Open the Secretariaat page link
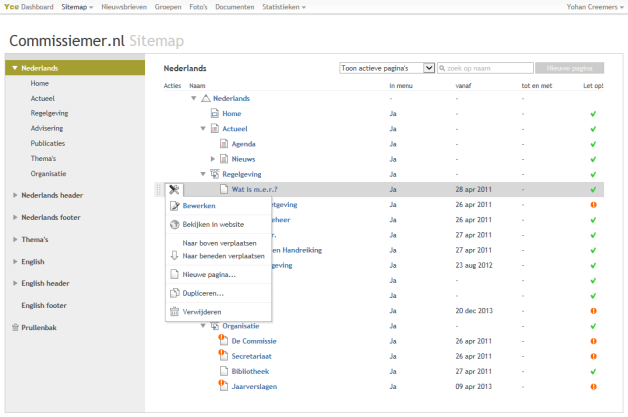Image resolution: width=628 pixels, height=417 pixels. point(252,356)
